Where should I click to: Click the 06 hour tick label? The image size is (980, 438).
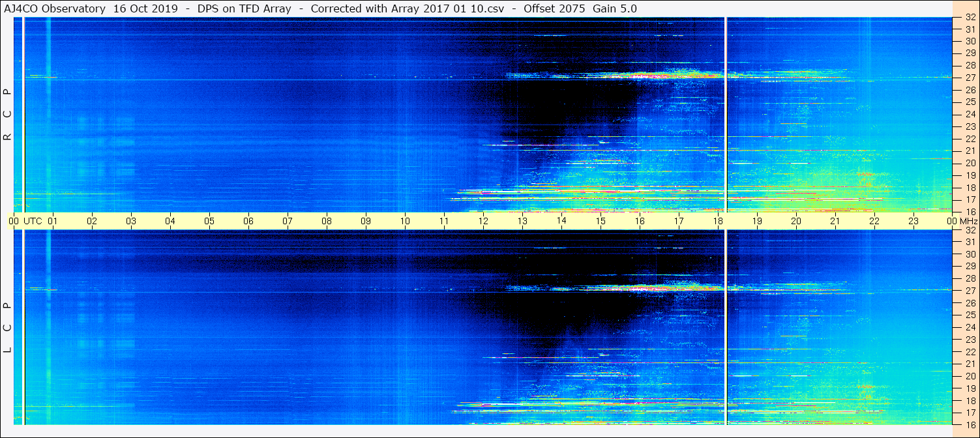pos(248,221)
